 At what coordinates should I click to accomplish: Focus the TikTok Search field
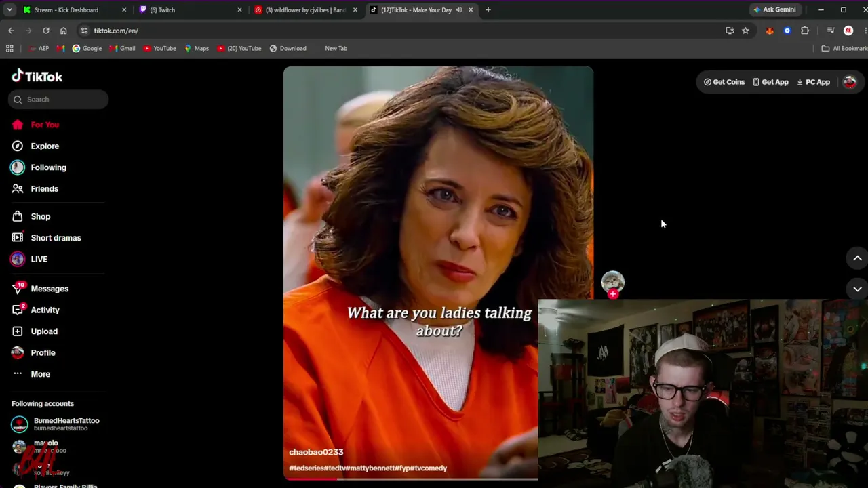(x=58, y=100)
